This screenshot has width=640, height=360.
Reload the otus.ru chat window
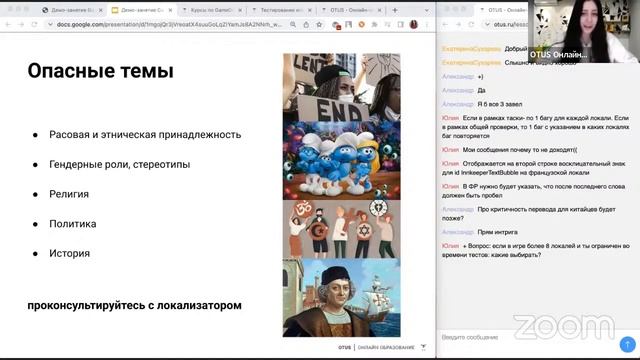pos(471,24)
